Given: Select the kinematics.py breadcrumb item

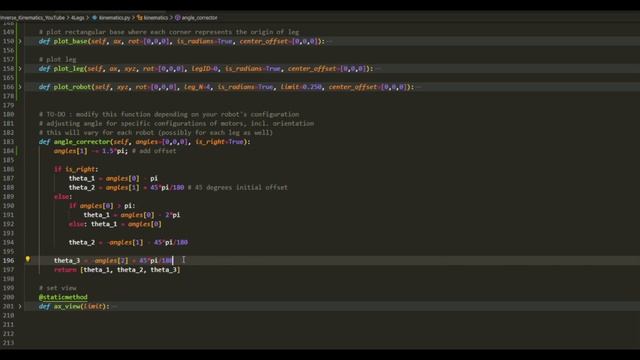Looking at the screenshot, I should tap(114, 18).
